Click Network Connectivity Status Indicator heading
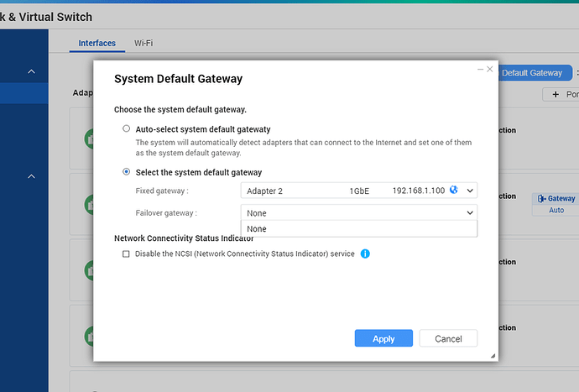 point(184,238)
